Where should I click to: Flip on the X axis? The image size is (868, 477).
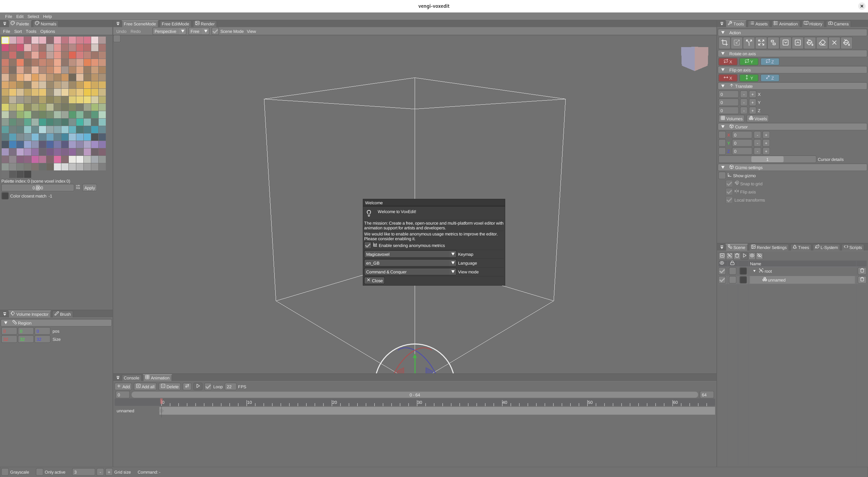728,78
